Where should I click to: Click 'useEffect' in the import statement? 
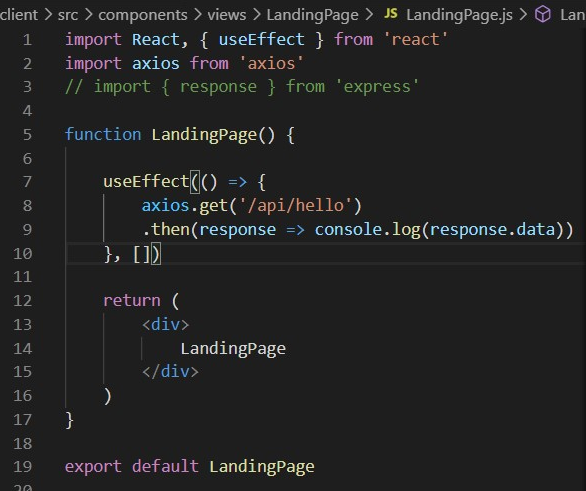tap(261, 40)
